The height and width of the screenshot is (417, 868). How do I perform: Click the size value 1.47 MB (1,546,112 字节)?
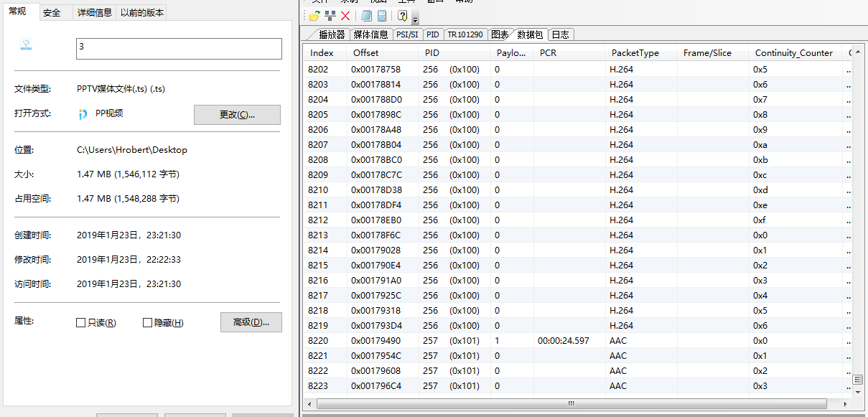point(128,174)
